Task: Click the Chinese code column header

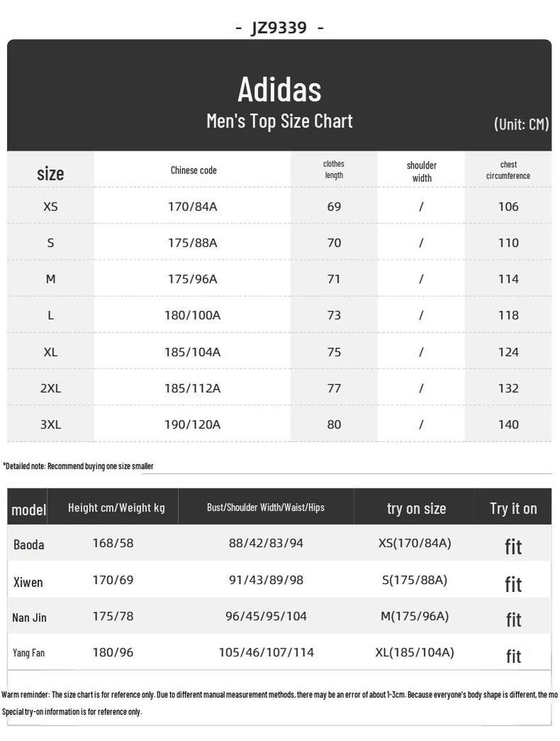Action: click(193, 170)
